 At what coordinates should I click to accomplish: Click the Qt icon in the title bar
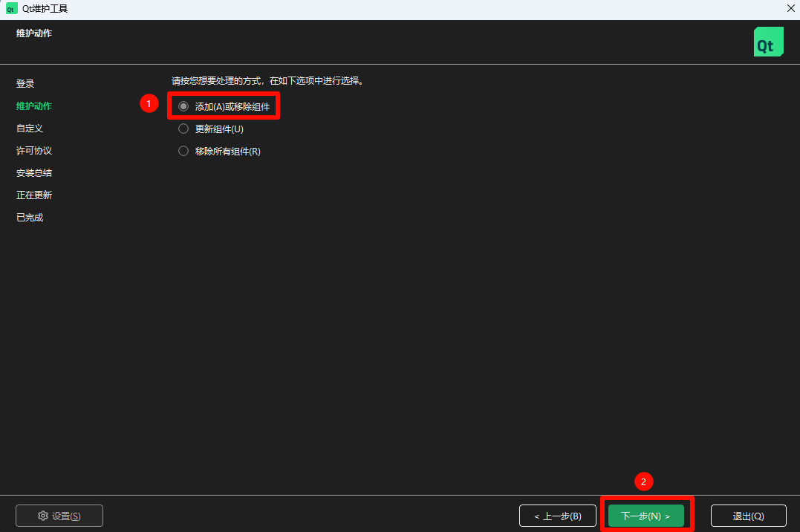[11, 9]
